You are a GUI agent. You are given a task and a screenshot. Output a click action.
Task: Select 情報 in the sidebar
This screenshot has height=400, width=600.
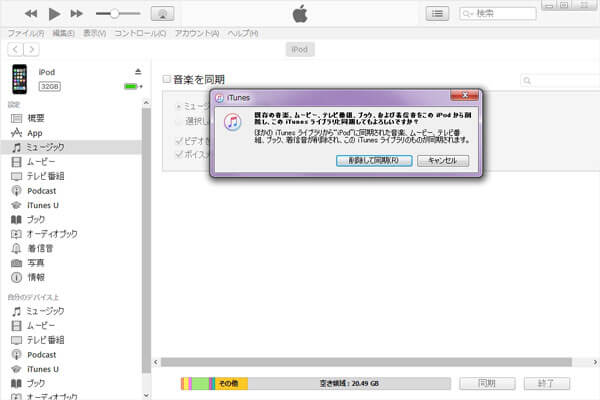point(71,277)
